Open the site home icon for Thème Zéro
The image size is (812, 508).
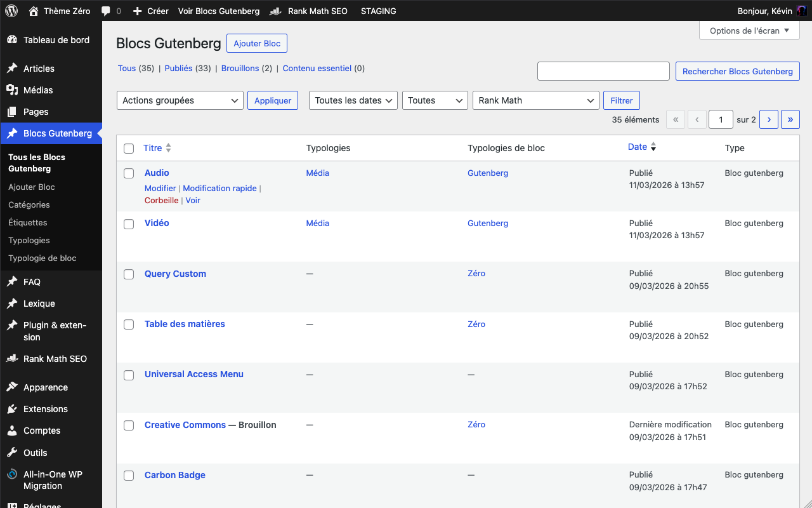click(34, 11)
